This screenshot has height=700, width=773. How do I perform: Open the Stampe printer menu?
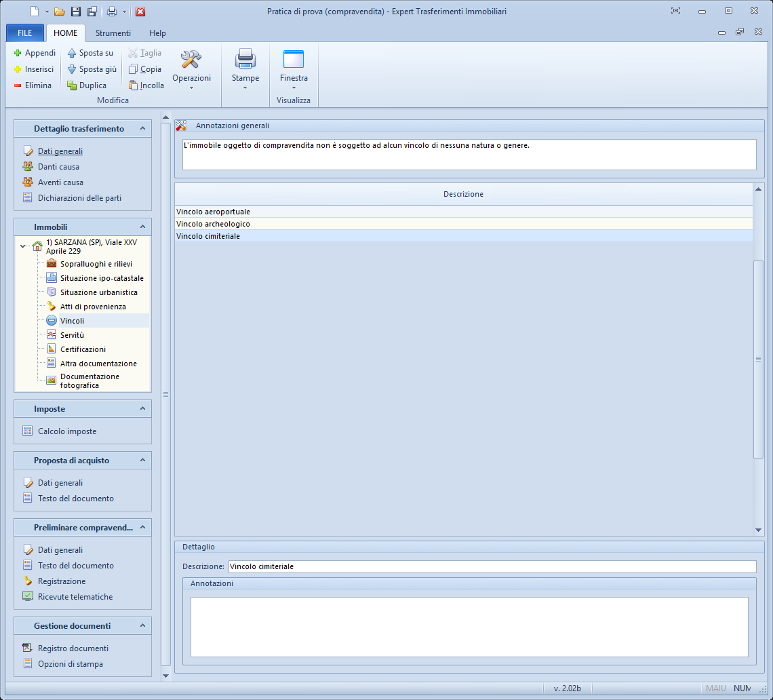245,70
